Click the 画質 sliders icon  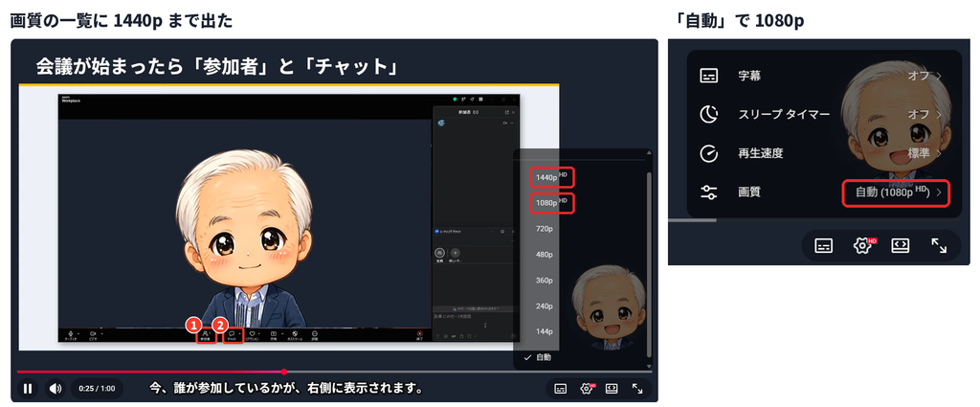click(x=709, y=192)
